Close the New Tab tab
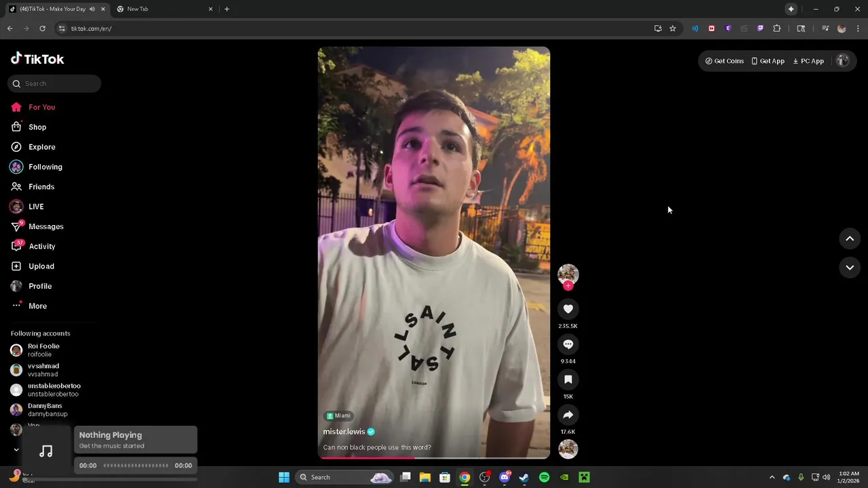Screen dimensions: 868x488 [x=210, y=9]
